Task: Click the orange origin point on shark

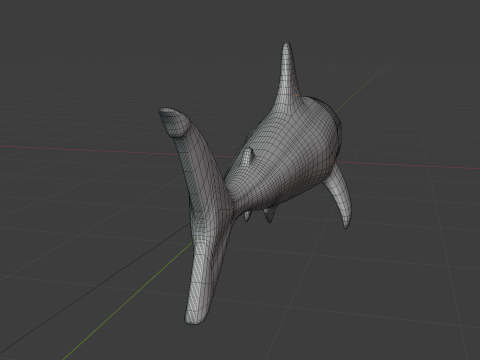Action: pos(297,95)
